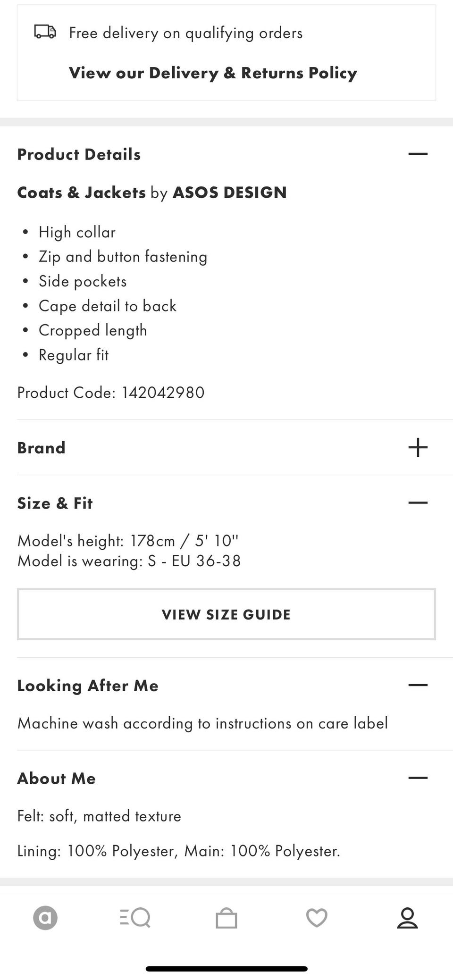Viewport: 453px width, 980px height.
Task: Open the saved items heart icon
Action: tap(317, 918)
